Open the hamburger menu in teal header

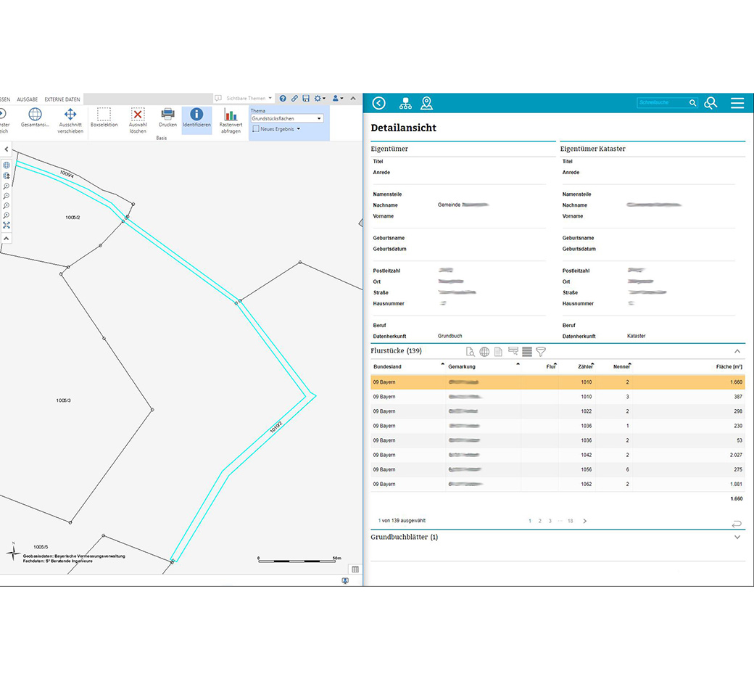[737, 103]
